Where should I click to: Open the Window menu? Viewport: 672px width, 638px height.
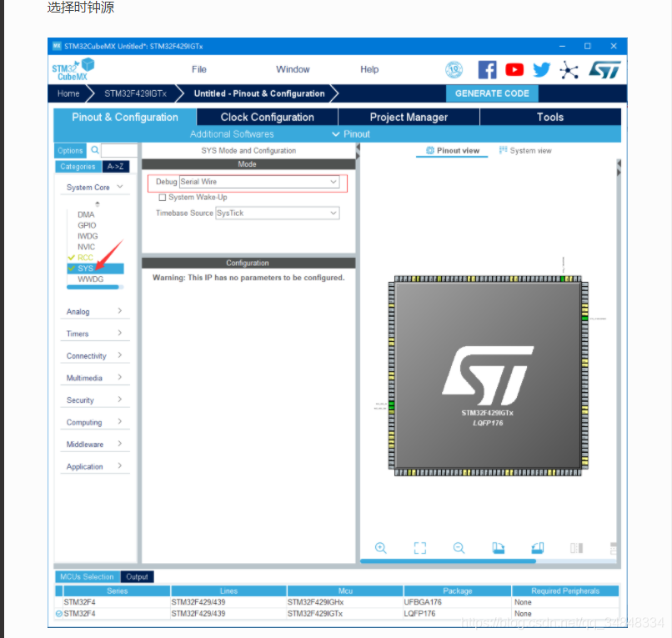293,69
